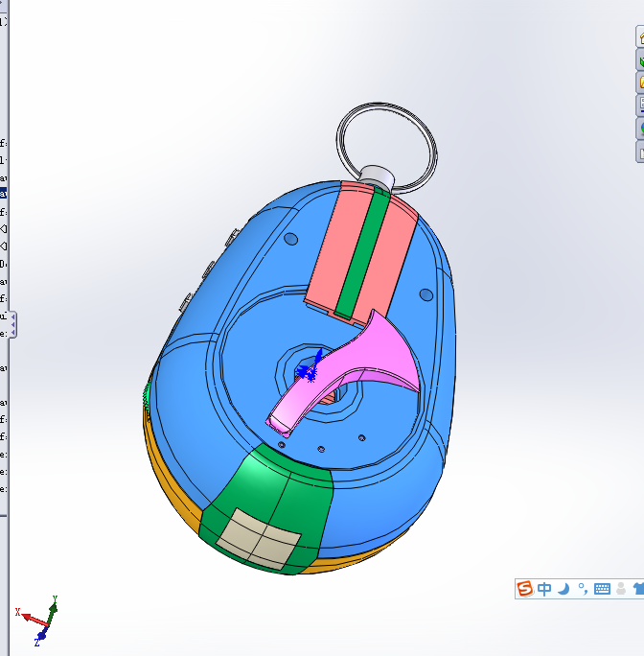This screenshot has height=656, width=644.
Task: Click the Sogou user account icon
Action: tap(621, 589)
